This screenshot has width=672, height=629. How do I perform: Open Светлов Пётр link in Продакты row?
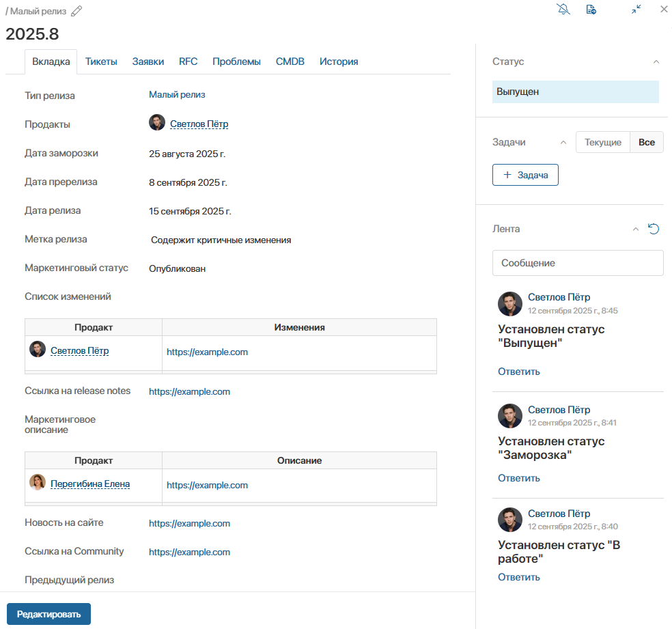click(199, 124)
